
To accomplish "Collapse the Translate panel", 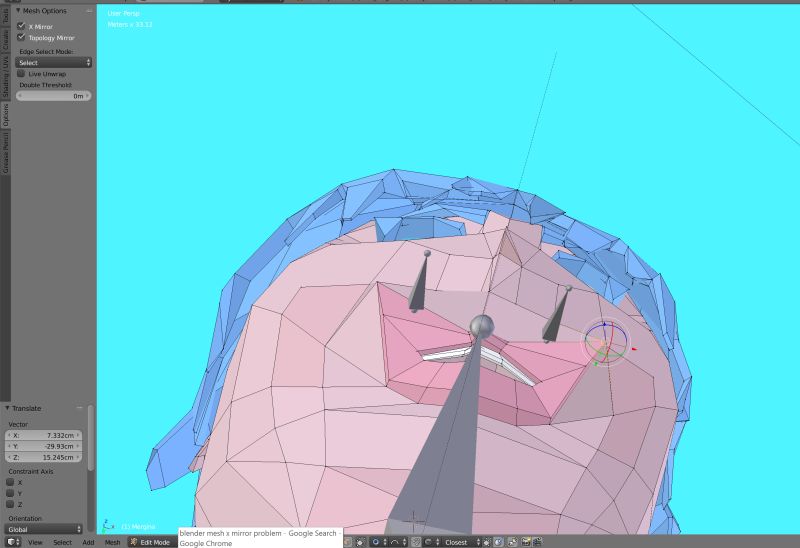I will (x=7, y=408).
